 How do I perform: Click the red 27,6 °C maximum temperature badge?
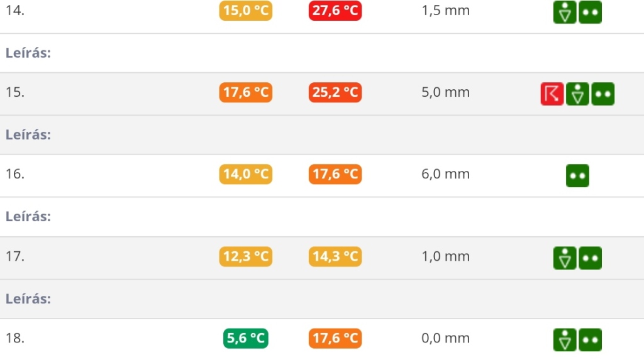[335, 11]
